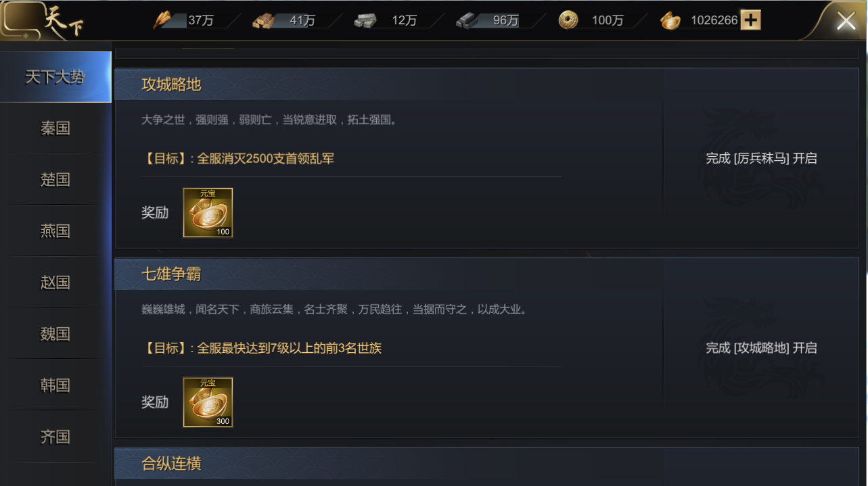The image size is (868, 486).
Task: Open the 赵国 sidebar tab
Action: [x=55, y=283]
